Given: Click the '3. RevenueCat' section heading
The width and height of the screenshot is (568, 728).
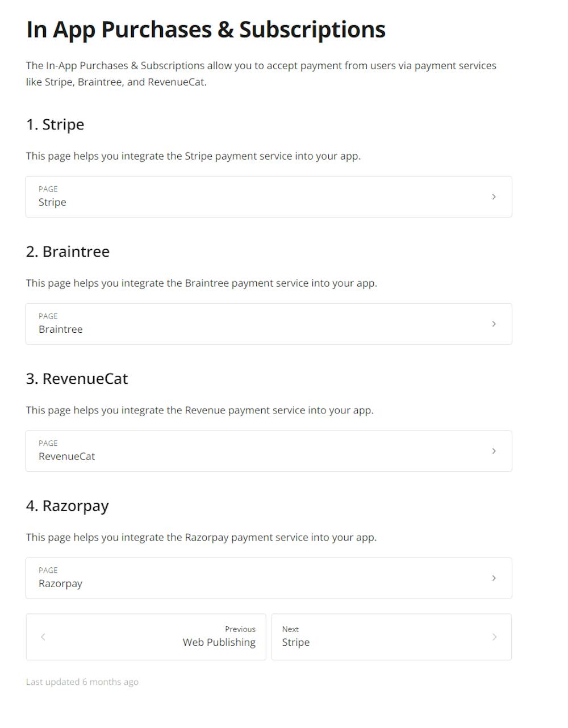Looking at the screenshot, I should click(x=77, y=379).
